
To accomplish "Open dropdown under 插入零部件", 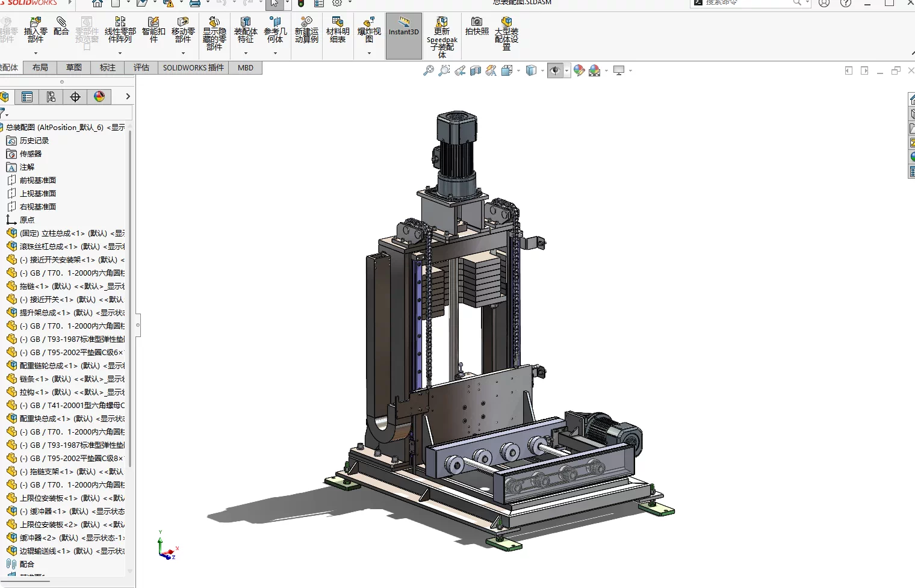I will tap(36, 53).
